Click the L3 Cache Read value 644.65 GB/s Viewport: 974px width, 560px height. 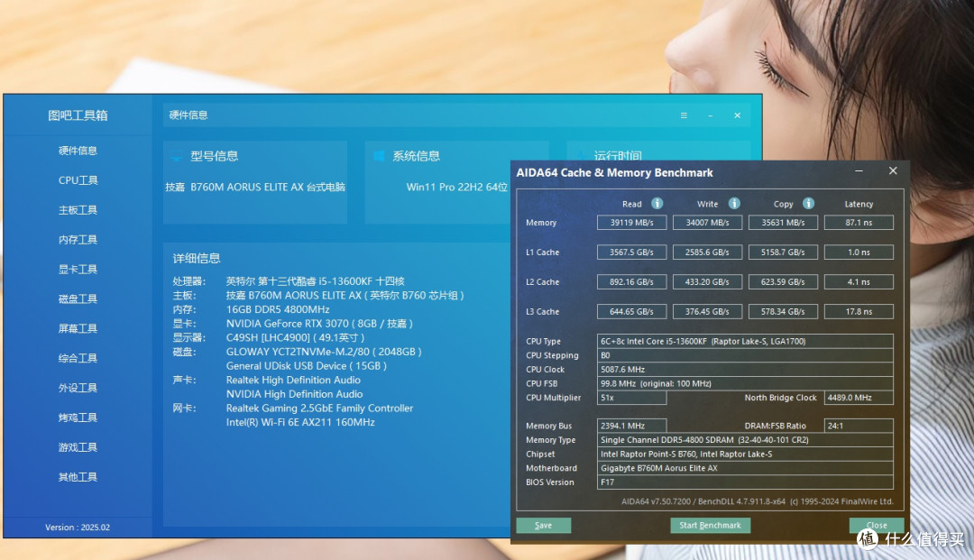point(631,312)
